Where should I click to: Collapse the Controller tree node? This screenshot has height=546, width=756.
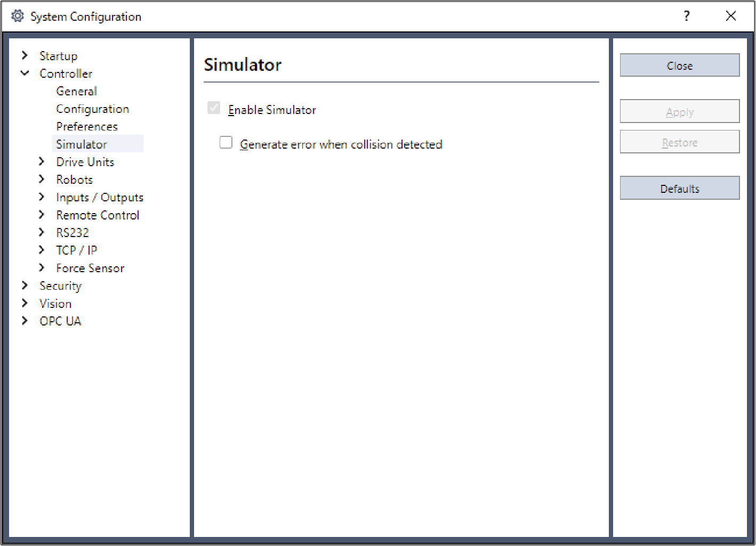(x=25, y=73)
